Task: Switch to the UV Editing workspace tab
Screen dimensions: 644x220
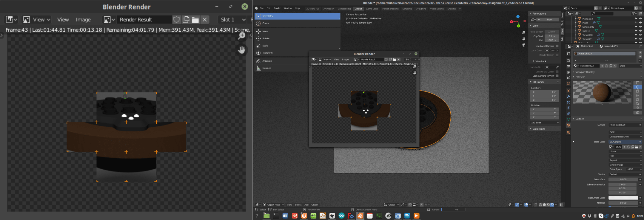Action: click(x=421, y=9)
